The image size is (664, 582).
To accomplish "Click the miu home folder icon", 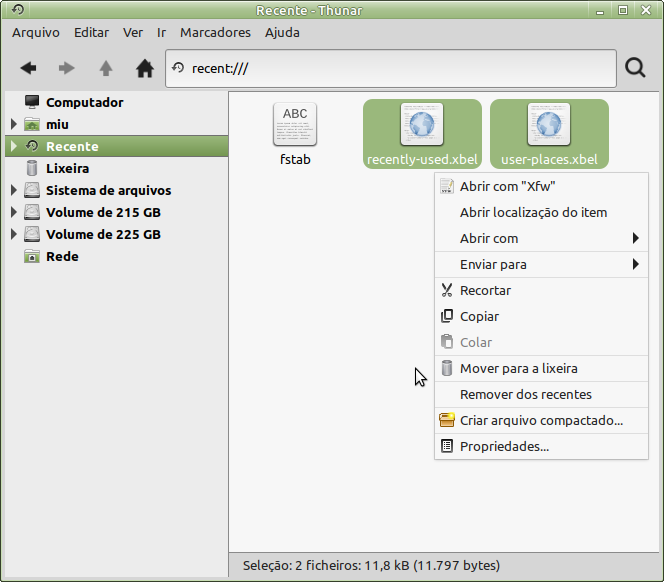I will pos(32,124).
